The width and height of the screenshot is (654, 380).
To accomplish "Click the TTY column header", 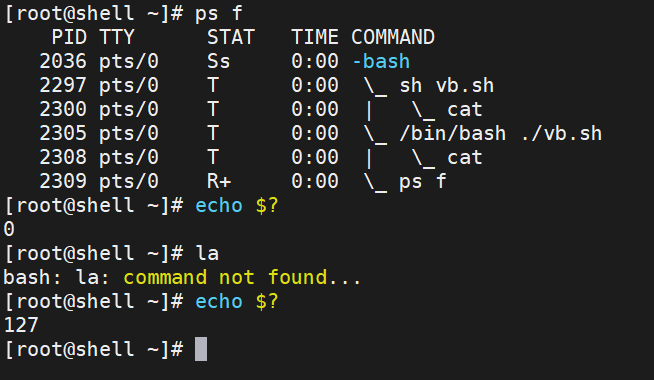I will pyautogui.click(x=117, y=37).
